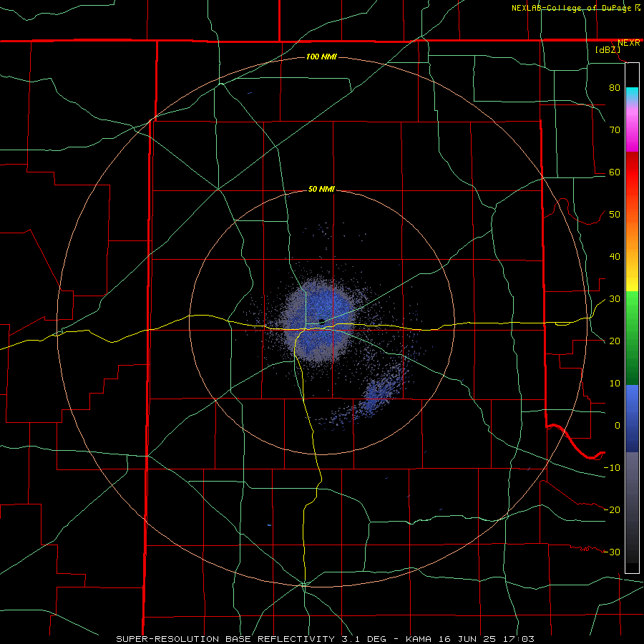
Task: Select the 60 value on the dBZ scale
Action: click(x=615, y=172)
